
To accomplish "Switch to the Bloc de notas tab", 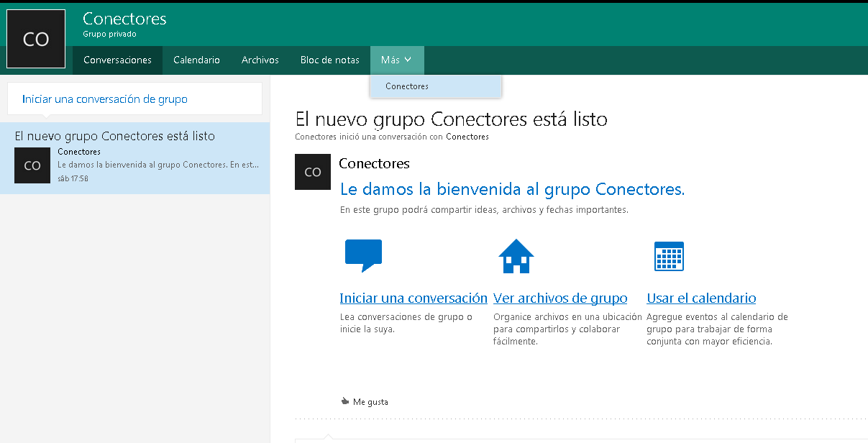I will click(329, 60).
